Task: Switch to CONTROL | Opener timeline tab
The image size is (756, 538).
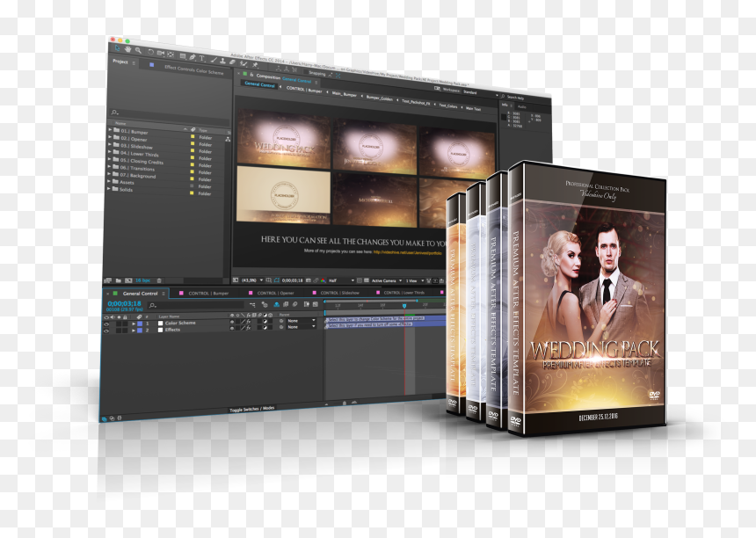Action: tap(275, 293)
